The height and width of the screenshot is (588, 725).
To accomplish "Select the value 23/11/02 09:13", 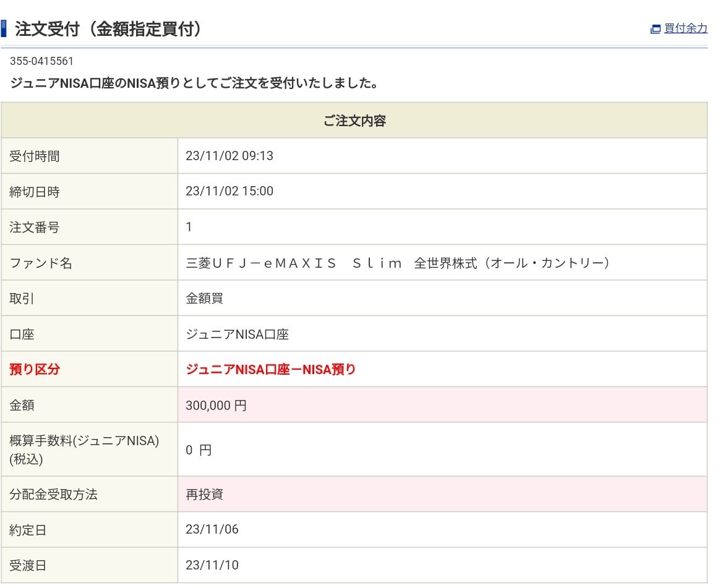I will point(230,156).
